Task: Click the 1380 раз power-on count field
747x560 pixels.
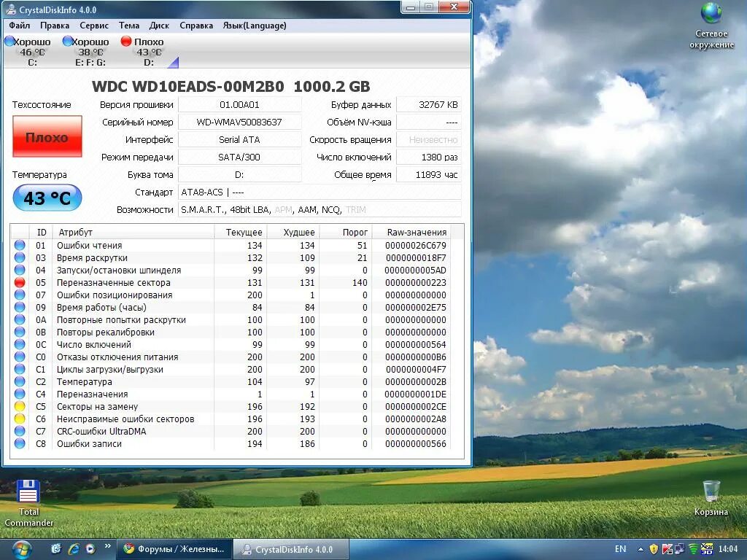Action: [429, 157]
